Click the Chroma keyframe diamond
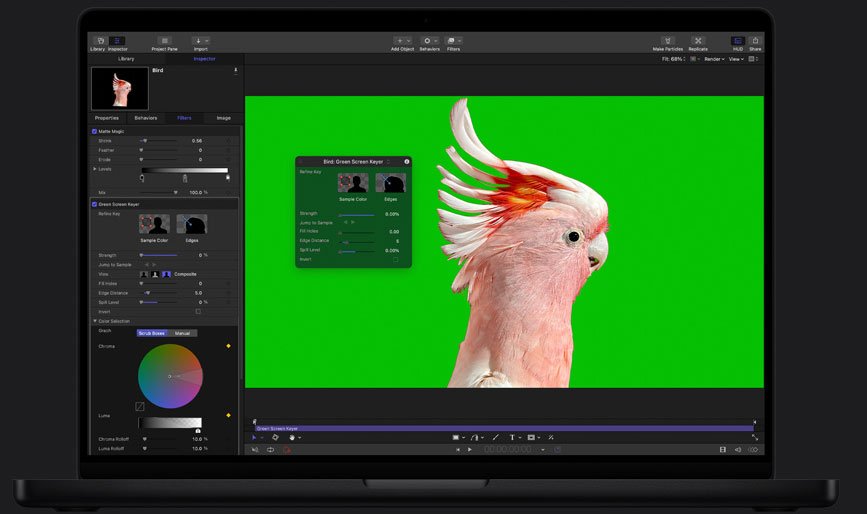 pyautogui.click(x=228, y=346)
